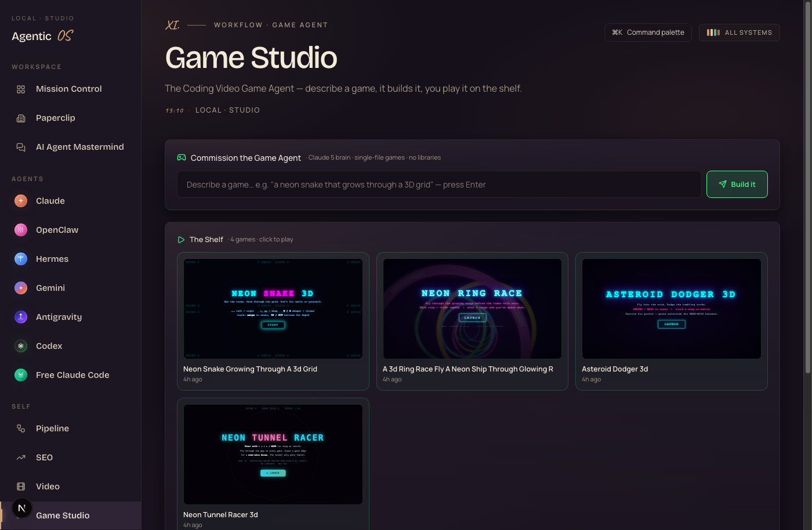Click the All Systems bars icon
The image size is (812, 530).
coord(713,33)
